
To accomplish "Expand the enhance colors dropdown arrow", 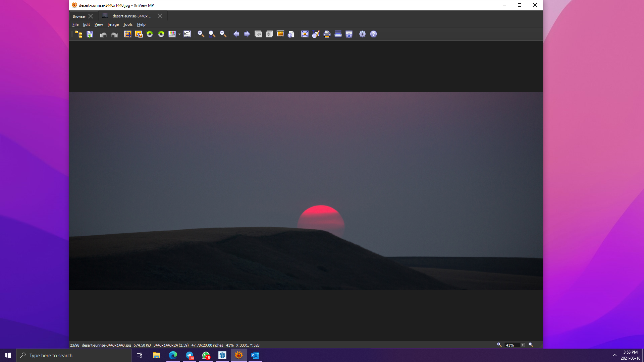I will [x=179, y=34].
